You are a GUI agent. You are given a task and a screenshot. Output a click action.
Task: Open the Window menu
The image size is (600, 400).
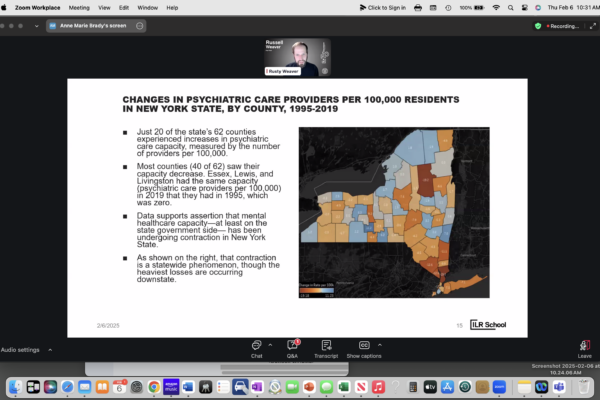pyautogui.click(x=149, y=6)
